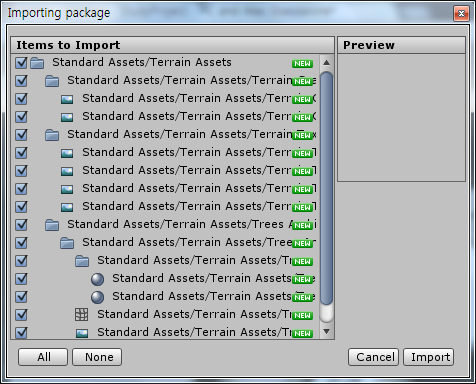This screenshot has width=476, height=384.
Task: Uncheck the top-level Standard Assets/Terrain Assets checkbox
Action: pos(21,63)
